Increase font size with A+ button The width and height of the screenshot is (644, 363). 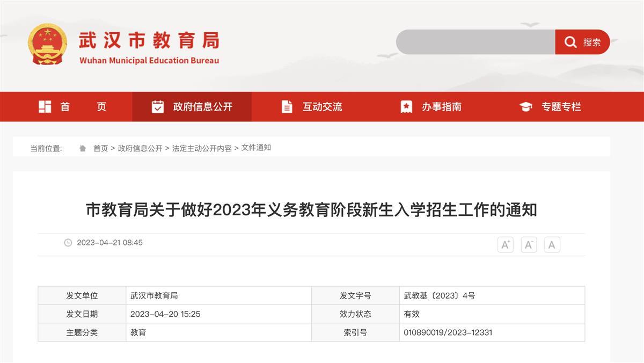click(506, 245)
